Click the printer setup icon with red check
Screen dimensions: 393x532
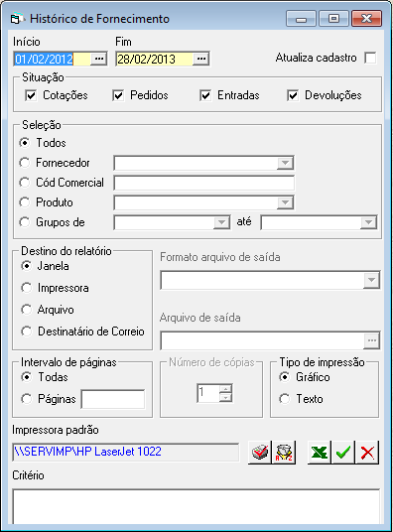(260, 453)
